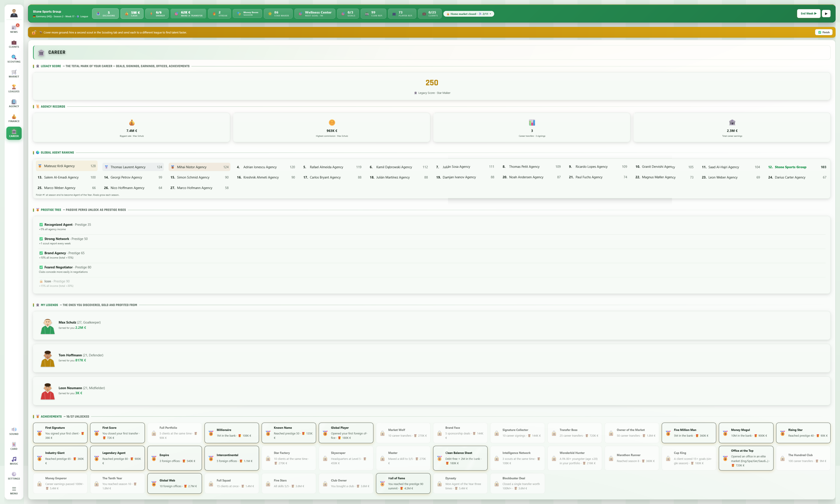Click the 62K € Make a Transfer chip
840x504 pixels.
(188, 14)
